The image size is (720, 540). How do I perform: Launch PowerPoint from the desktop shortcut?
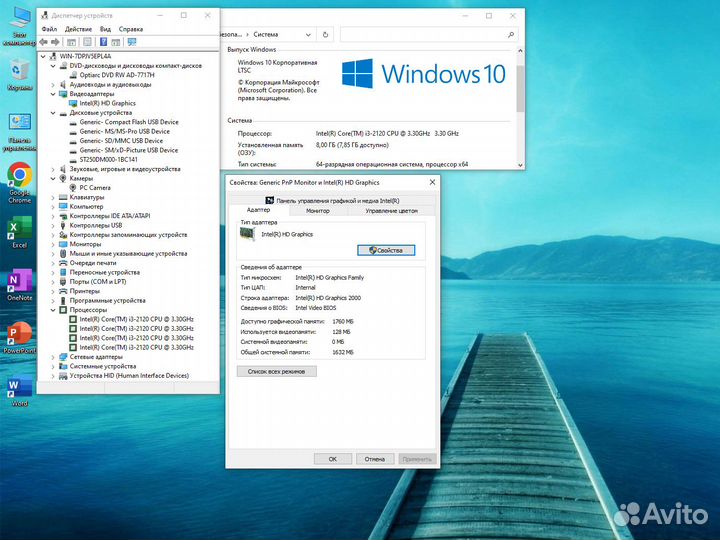[20, 338]
